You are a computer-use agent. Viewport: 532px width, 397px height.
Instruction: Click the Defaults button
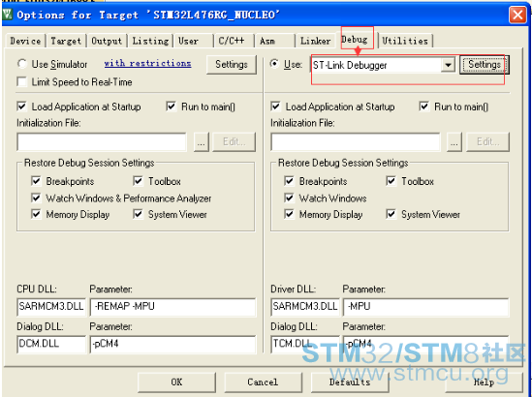(350, 382)
